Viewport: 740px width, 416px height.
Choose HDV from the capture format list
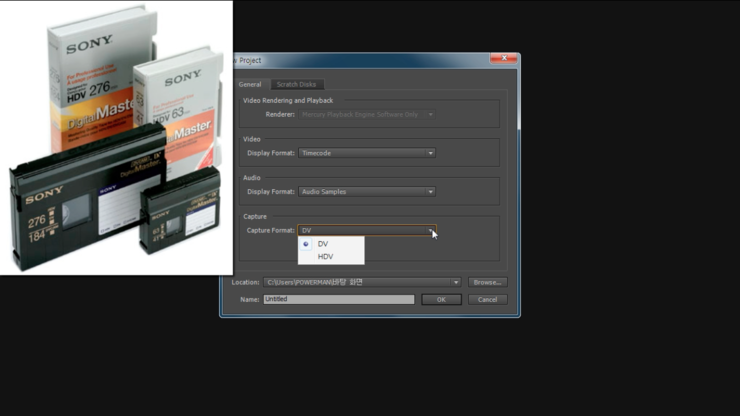coord(331,256)
